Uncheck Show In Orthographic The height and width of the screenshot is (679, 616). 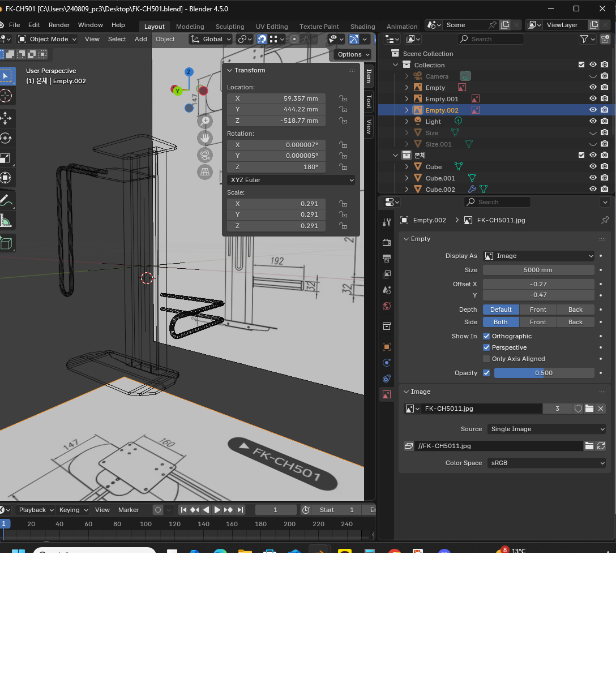(x=486, y=336)
